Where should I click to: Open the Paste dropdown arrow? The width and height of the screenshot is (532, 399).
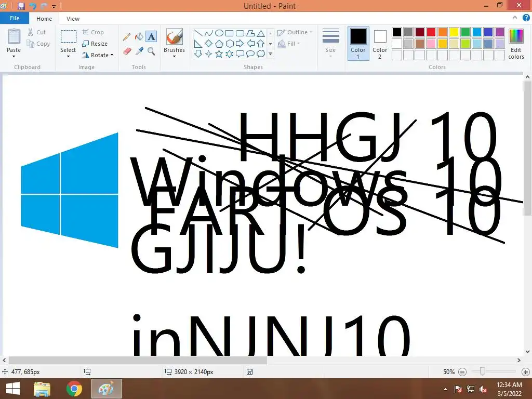[x=14, y=57]
